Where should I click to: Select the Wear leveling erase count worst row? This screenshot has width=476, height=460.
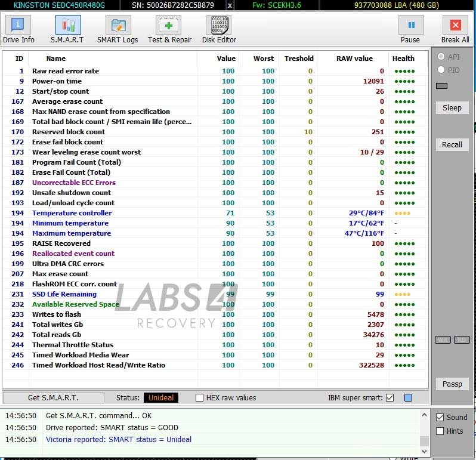(x=215, y=152)
